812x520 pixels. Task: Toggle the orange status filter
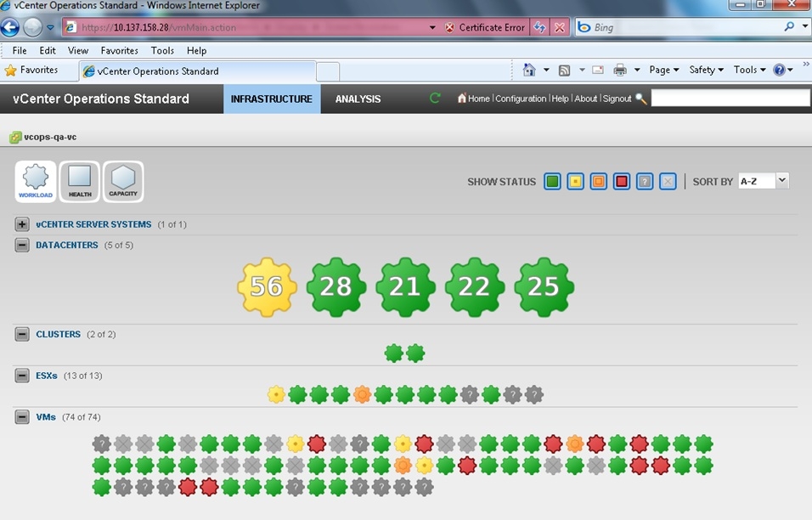tap(598, 181)
